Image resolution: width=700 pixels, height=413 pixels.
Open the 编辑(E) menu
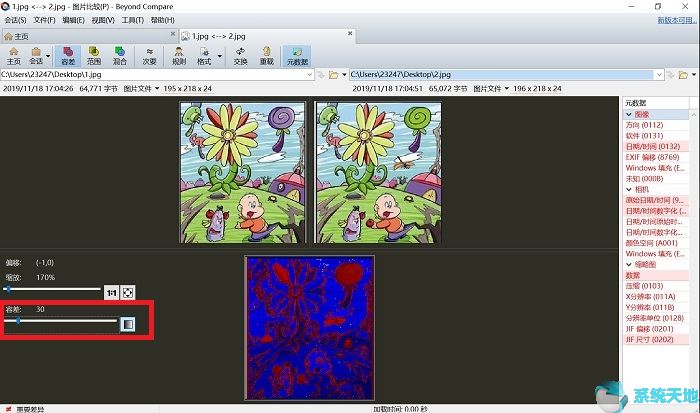point(73,20)
